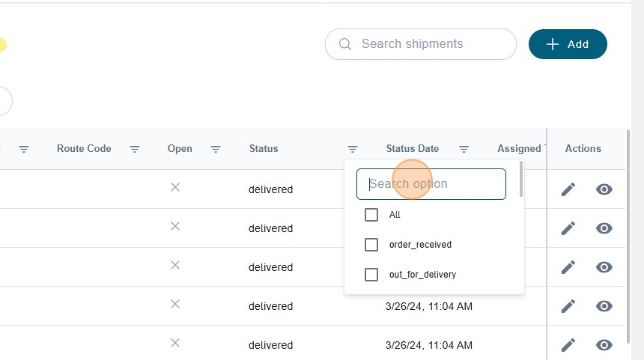This screenshot has width=644, height=360.
Task: Open the Route Code column filter
Action: (135, 149)
